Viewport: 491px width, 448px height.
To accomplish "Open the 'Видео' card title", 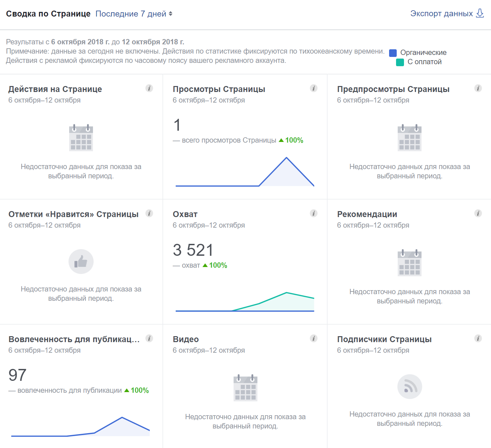I will (186, 339).
